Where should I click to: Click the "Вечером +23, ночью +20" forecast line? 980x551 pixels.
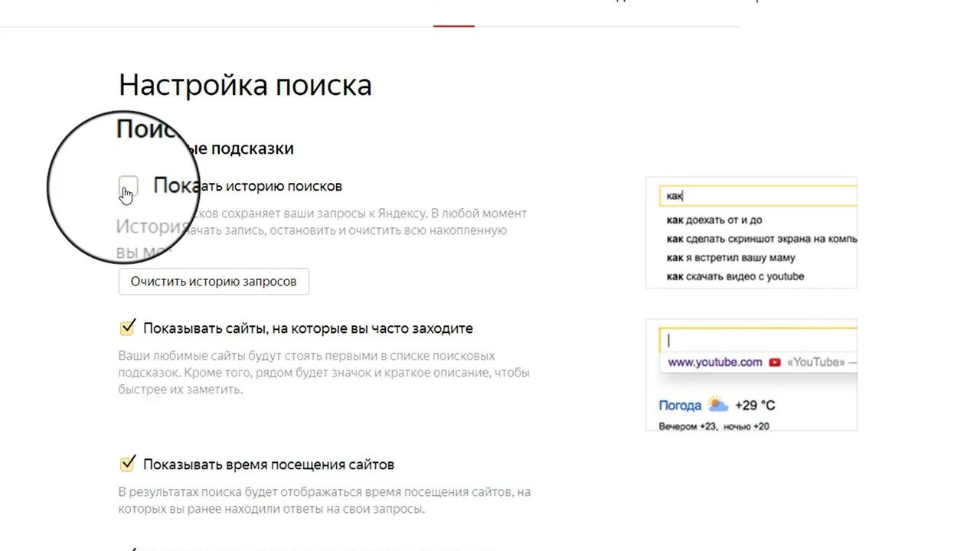pos(714,426)
